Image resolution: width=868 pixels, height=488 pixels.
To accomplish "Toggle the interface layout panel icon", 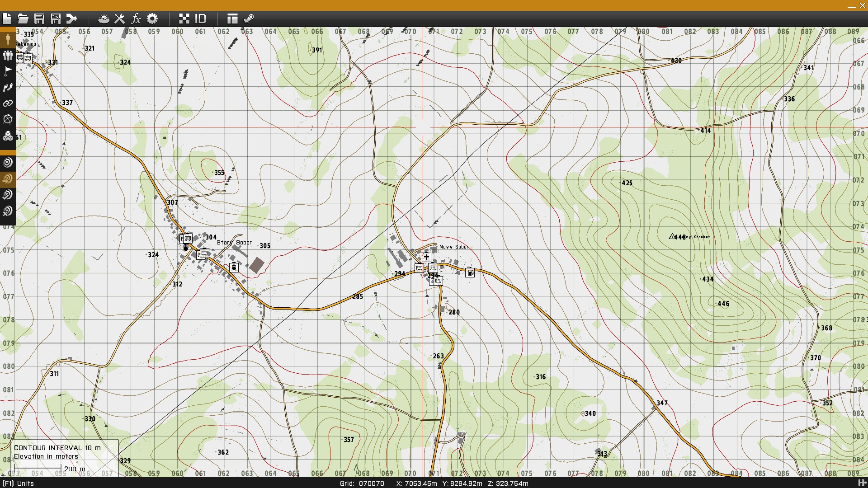I will pos(232,19).
